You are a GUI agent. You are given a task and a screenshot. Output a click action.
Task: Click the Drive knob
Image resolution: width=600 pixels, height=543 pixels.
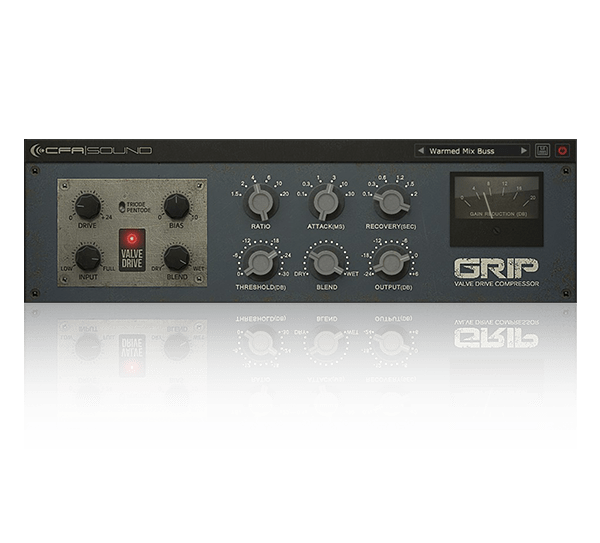click(90, 206)
